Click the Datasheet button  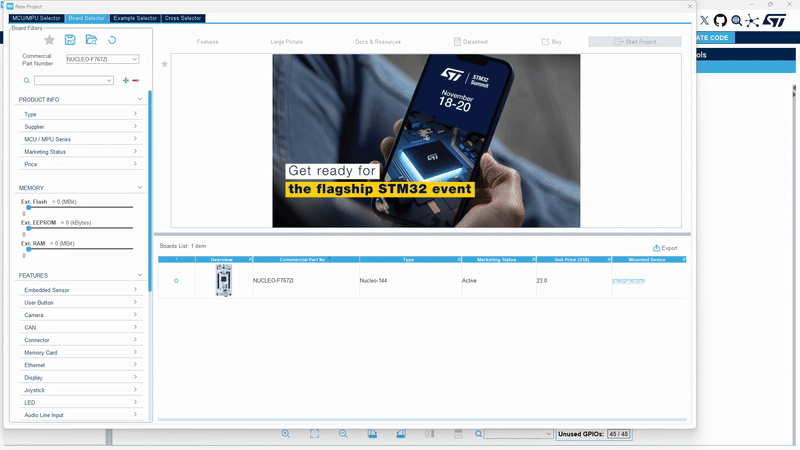click(471, 42)
